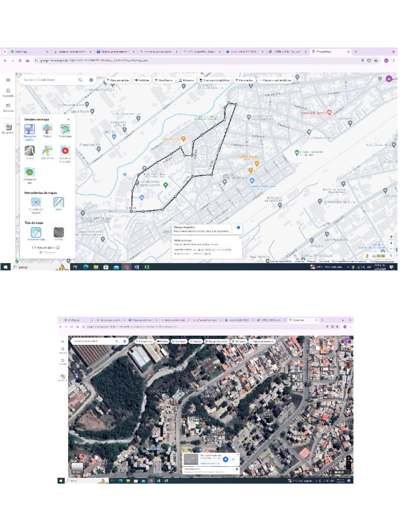The height and width of the screenshot is (532, 411).
Task: Open the Duración del trayecto tool
Action: tap(36, 202)
